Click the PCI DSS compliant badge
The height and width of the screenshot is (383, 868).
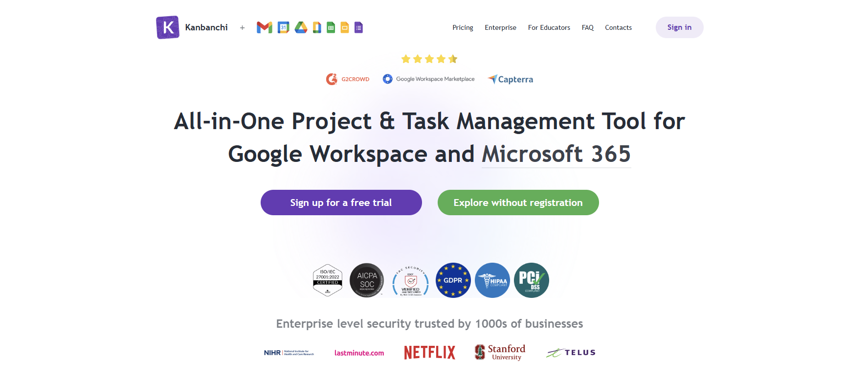532,280
